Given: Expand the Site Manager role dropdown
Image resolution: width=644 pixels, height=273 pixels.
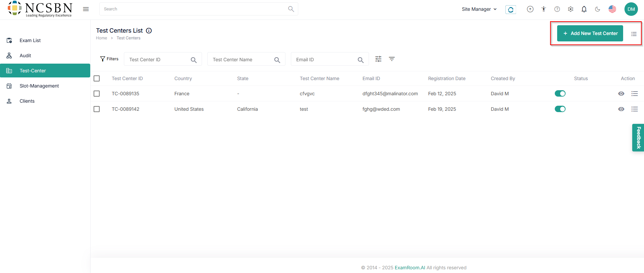Looking at the screenshot, I should coord(479,9).
